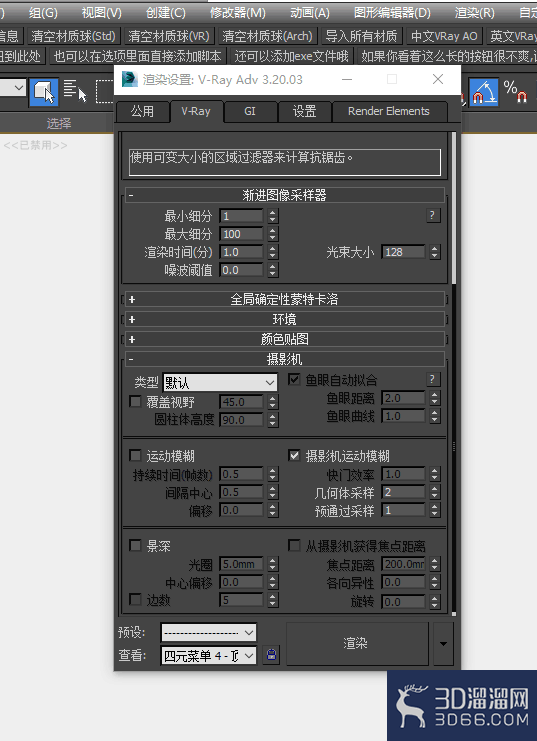Open the 动画(A) menu
The image size is (537, 741).
(310, 12)
